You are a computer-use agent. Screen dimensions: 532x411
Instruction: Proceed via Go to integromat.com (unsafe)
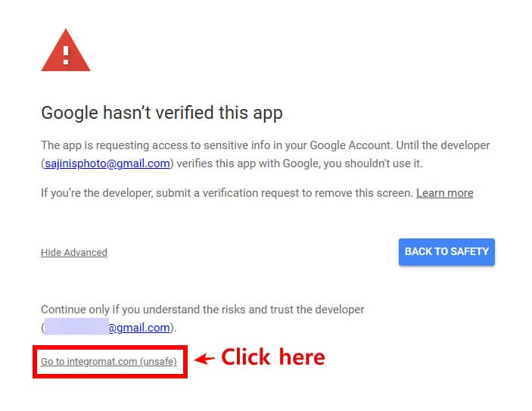coord(108,361)
